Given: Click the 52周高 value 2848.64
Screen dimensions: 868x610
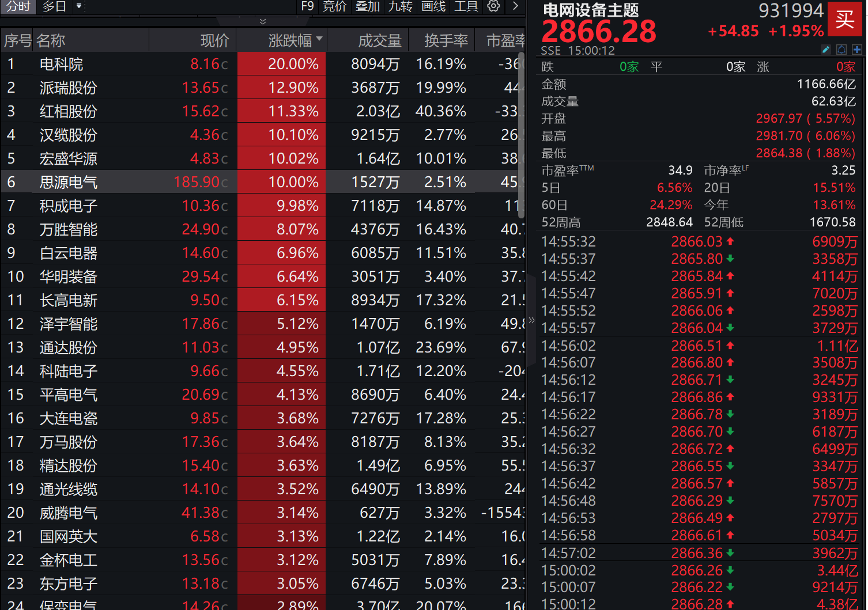Looking at the screenshot, I should click(x=669, y=222).
